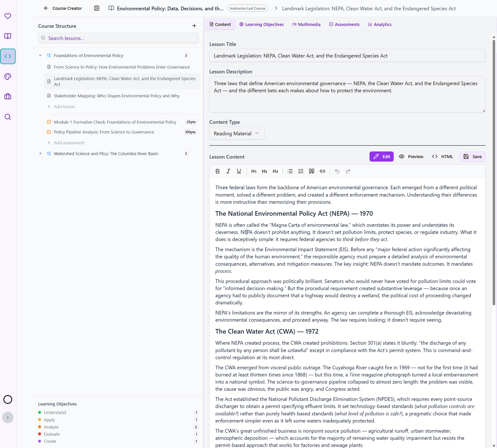This screenshot has height=448, width=497.
Task: Switch editor to Preview mode
Action: click(x=411, y=157)
